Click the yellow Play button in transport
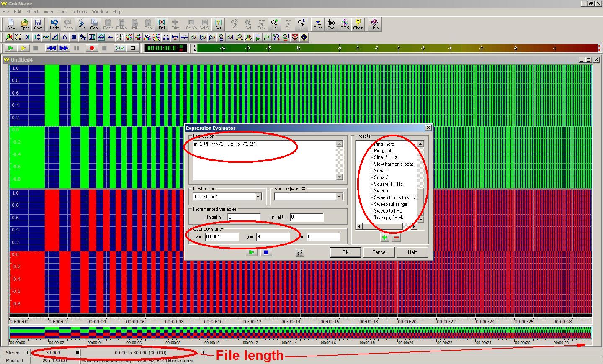Image resolution: width=603 pixels, height=364 pixels. click(23, 48)
